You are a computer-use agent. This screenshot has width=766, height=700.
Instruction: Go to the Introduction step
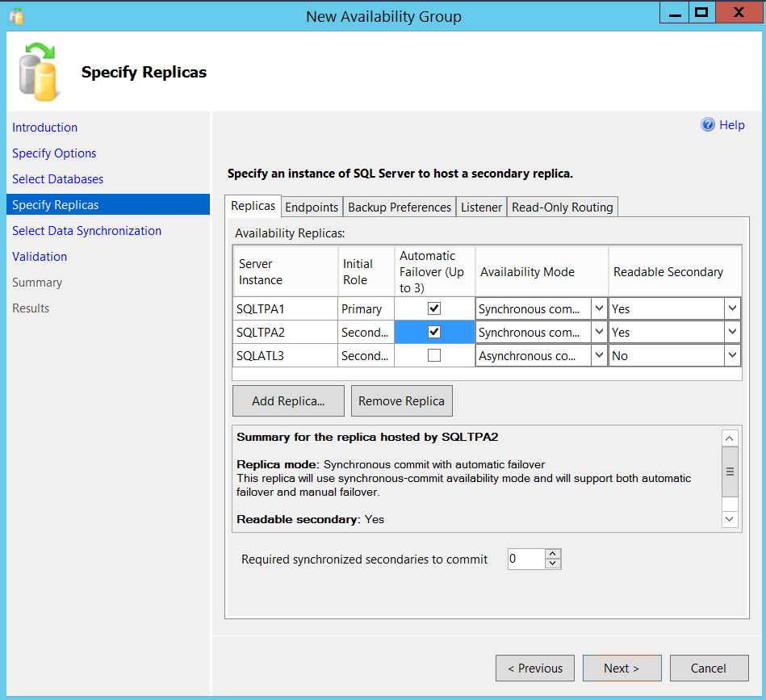[x=44, y=127]
